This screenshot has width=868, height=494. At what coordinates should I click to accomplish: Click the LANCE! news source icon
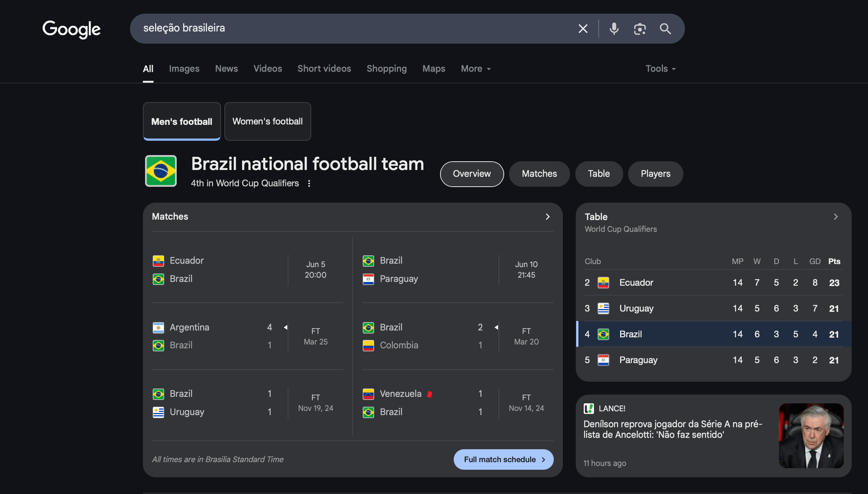click(589, 409)
